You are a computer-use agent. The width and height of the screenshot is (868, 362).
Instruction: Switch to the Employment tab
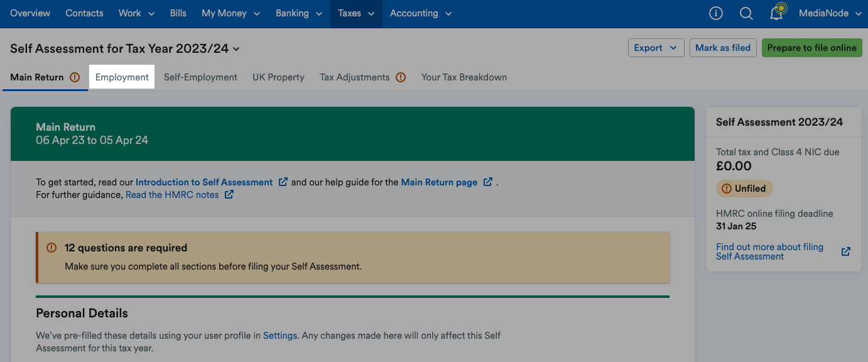[122, 77]
